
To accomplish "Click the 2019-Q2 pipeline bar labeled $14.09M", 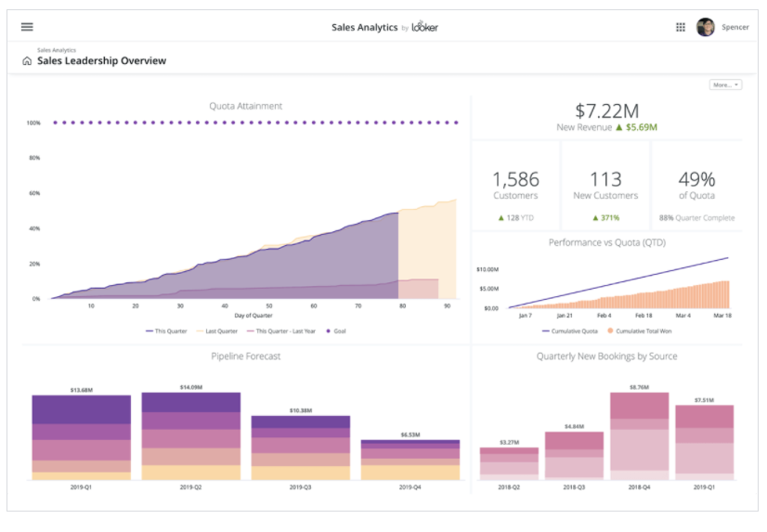I will pos(190,436).
